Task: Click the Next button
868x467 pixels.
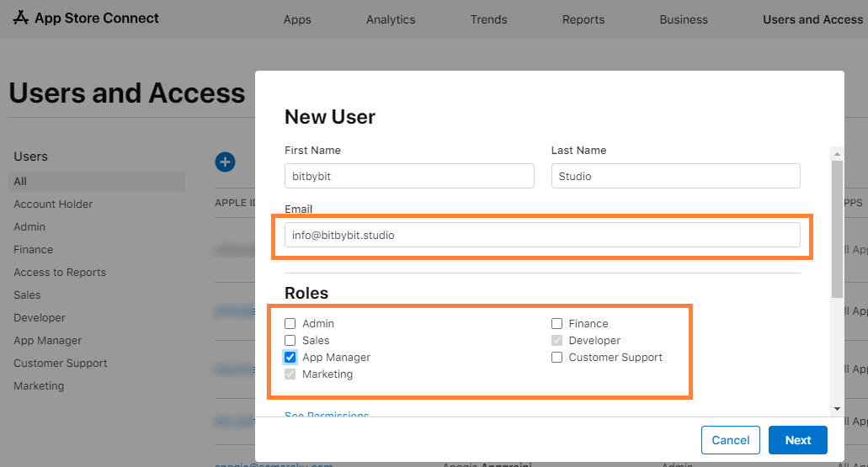Action: point(797,440)
